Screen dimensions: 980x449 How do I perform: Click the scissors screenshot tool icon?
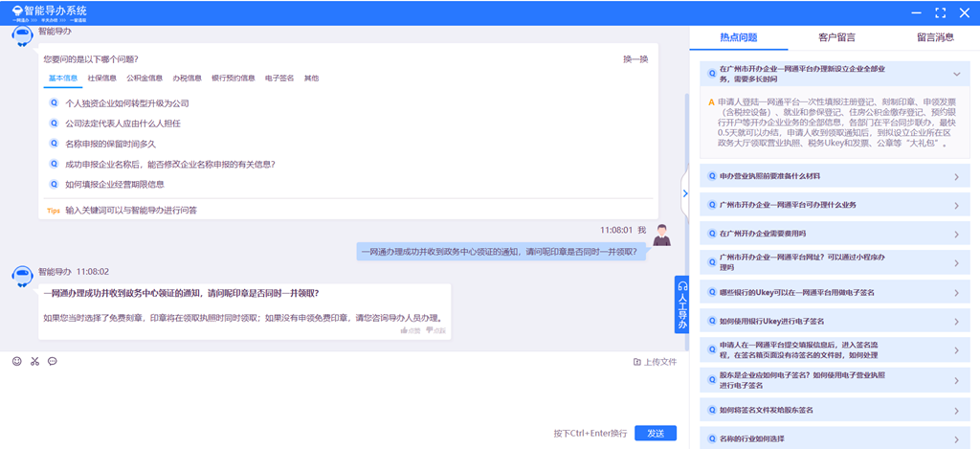[34, 361]
